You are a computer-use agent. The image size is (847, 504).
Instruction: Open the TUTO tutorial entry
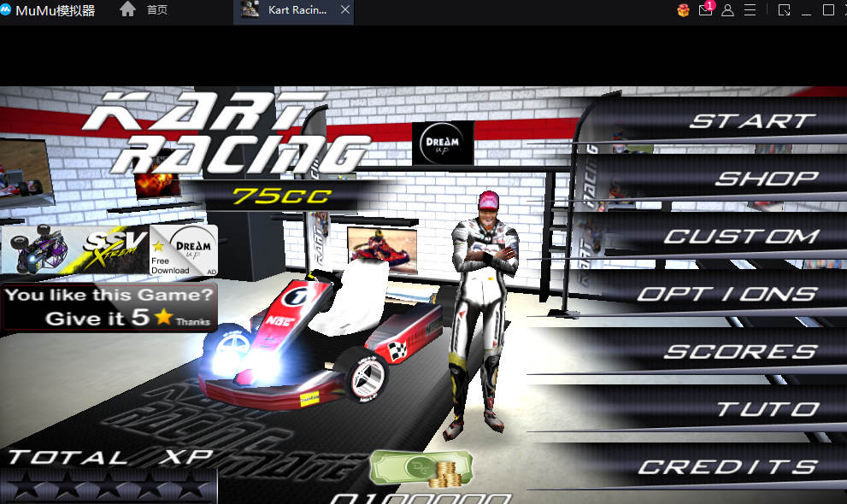tap(767, 410)
